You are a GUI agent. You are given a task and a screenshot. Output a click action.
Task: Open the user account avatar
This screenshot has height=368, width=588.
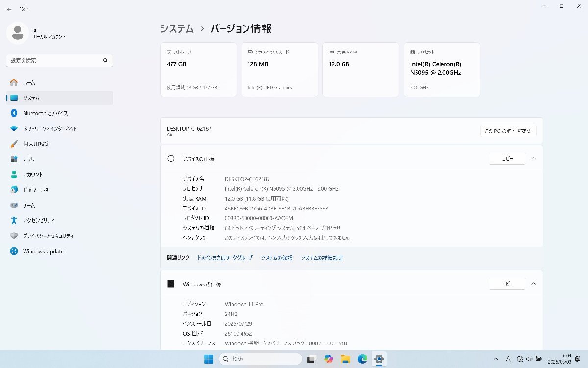(x=18, y=33)
